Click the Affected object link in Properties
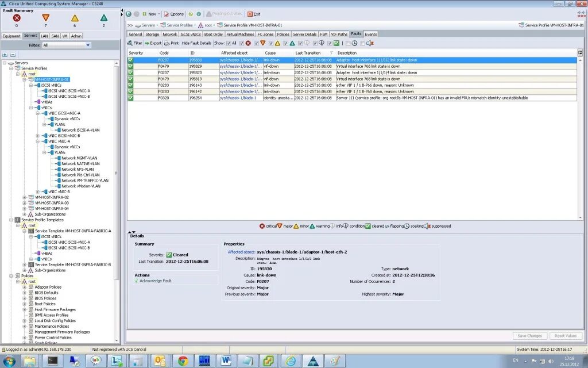Viewport: 588px width, 368px height. (x=242, y=252)
